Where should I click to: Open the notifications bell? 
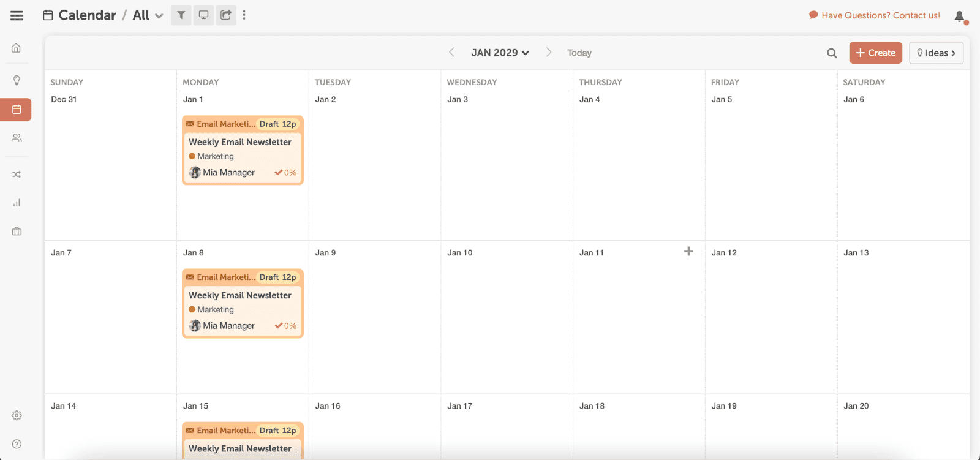960,17
